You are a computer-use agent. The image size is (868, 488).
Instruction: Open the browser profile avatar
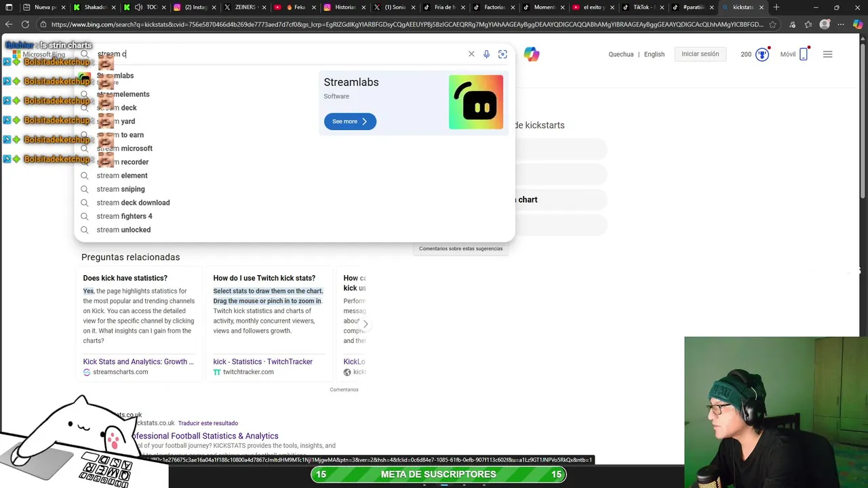click(x=825, y=24)
